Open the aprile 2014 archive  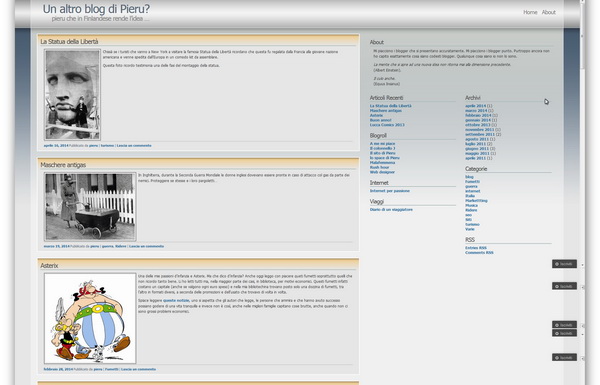(x=476, y=106)
